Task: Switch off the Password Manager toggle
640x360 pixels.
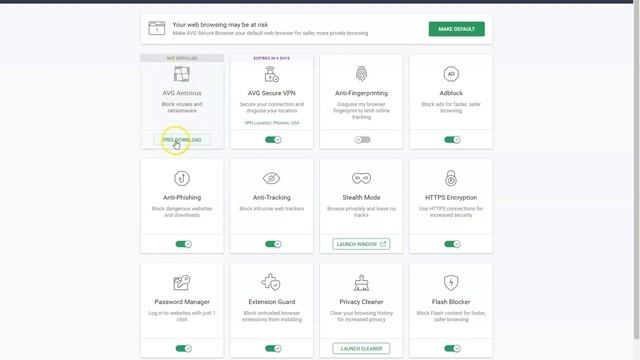Action: pos(183,349)
